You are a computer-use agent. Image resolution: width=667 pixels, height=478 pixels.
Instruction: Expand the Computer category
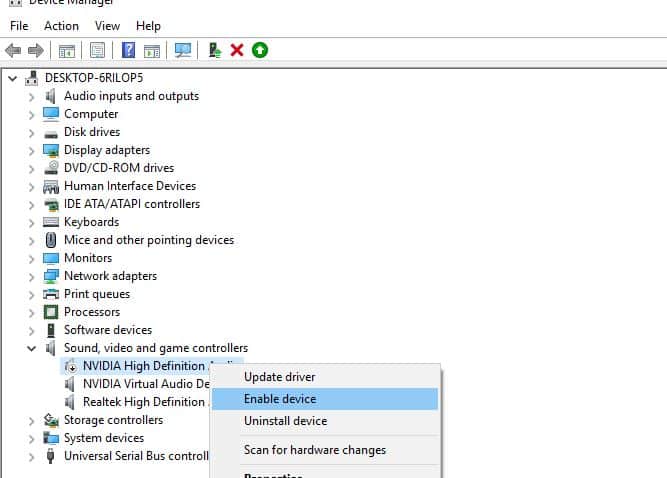tap(31, 115)
